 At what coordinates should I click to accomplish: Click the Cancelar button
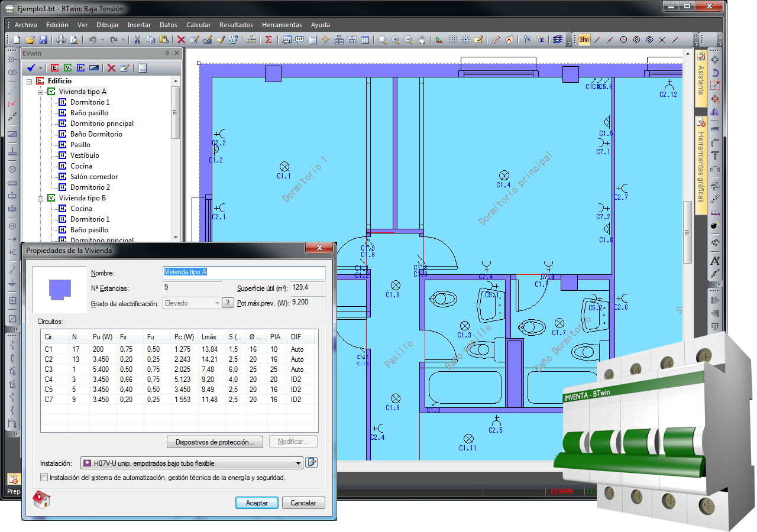pos(303,503)
